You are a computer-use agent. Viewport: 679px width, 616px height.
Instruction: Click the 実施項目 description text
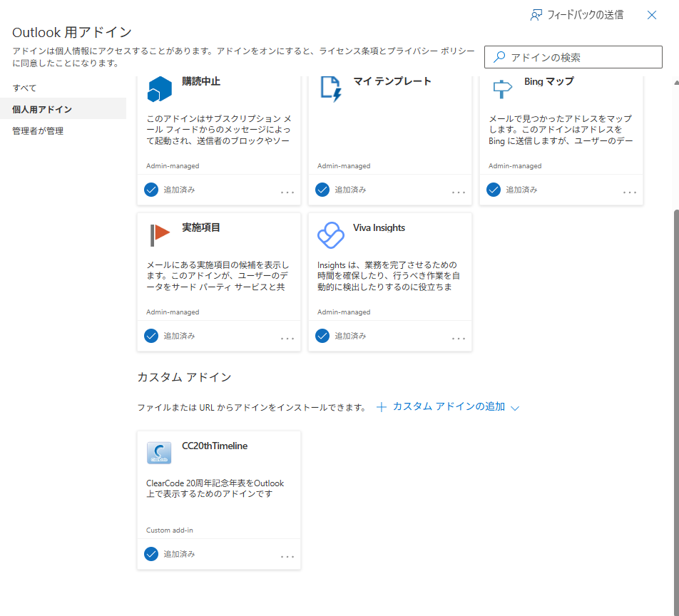(218, 276)
